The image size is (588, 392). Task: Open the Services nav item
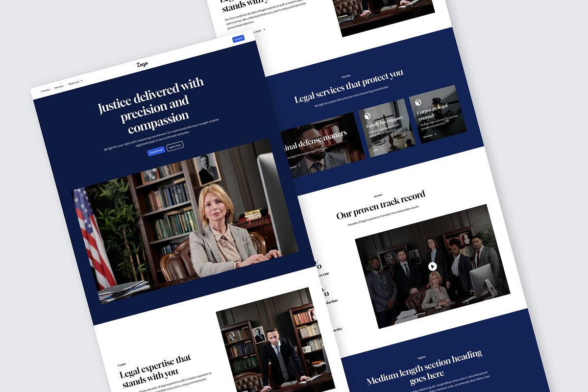pyautogui.click(x=59, y=87)
